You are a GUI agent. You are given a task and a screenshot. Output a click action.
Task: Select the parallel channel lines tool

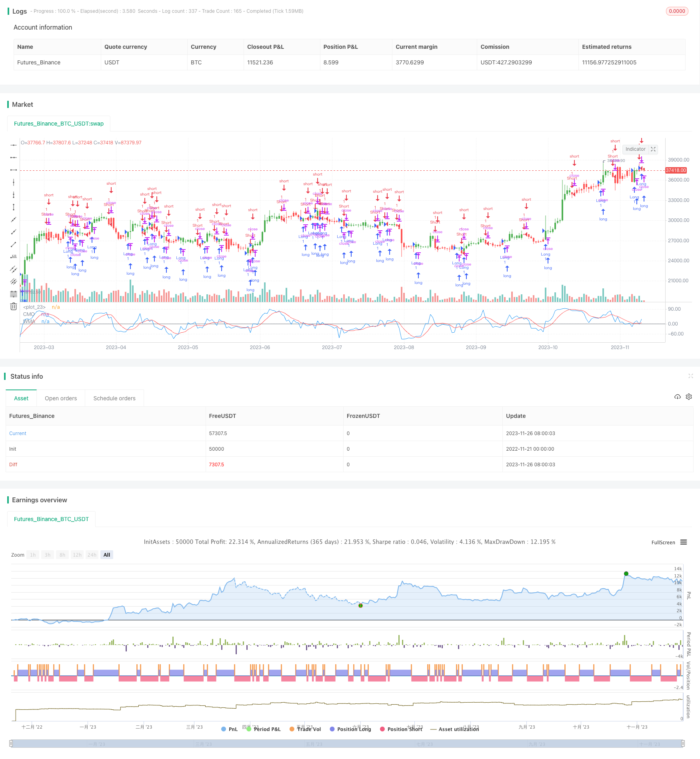point(14,269)
